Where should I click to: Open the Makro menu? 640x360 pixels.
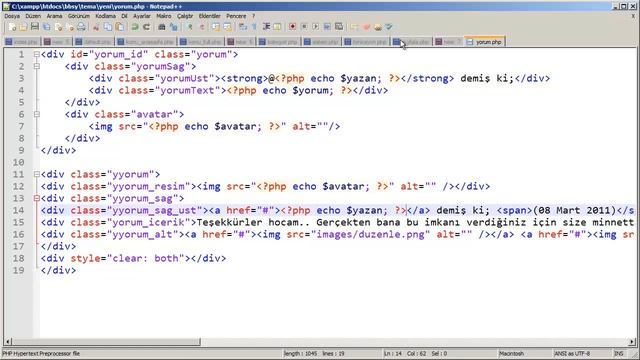point(164,16)
